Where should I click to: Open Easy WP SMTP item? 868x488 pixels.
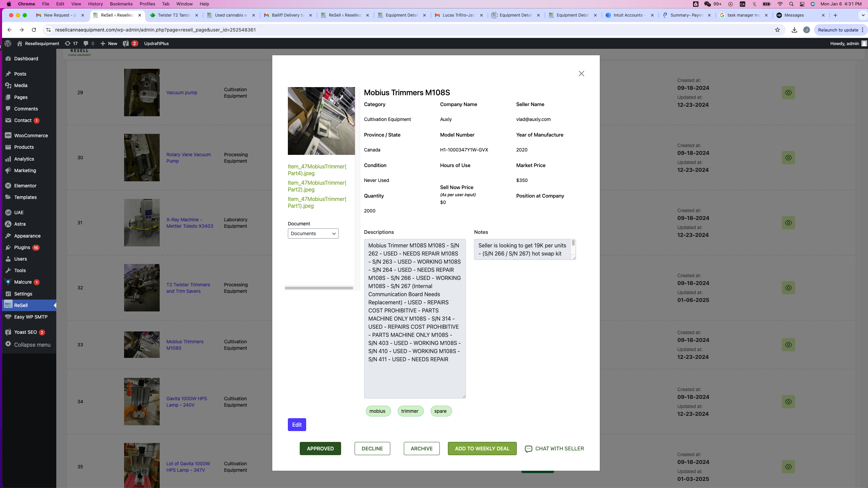[31, 317]
